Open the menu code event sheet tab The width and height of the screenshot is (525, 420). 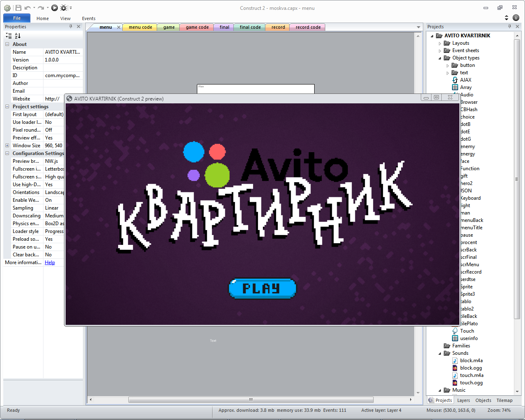140,27
